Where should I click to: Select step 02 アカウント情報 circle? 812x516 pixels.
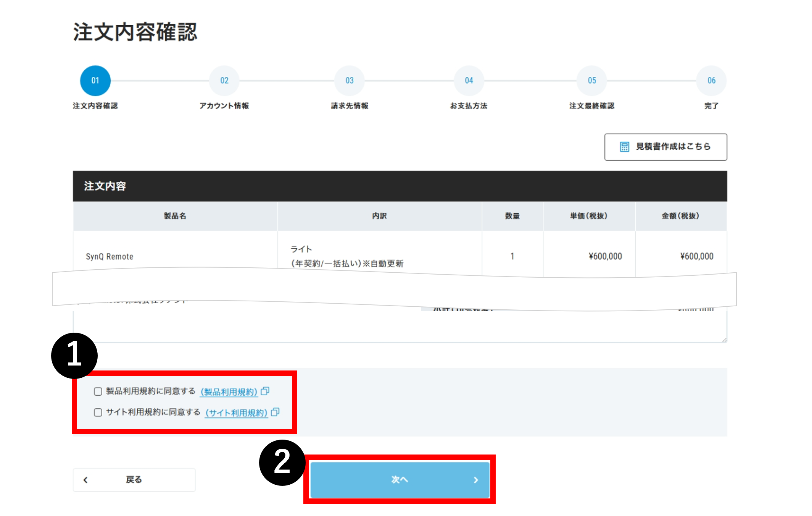click(224, 81)
